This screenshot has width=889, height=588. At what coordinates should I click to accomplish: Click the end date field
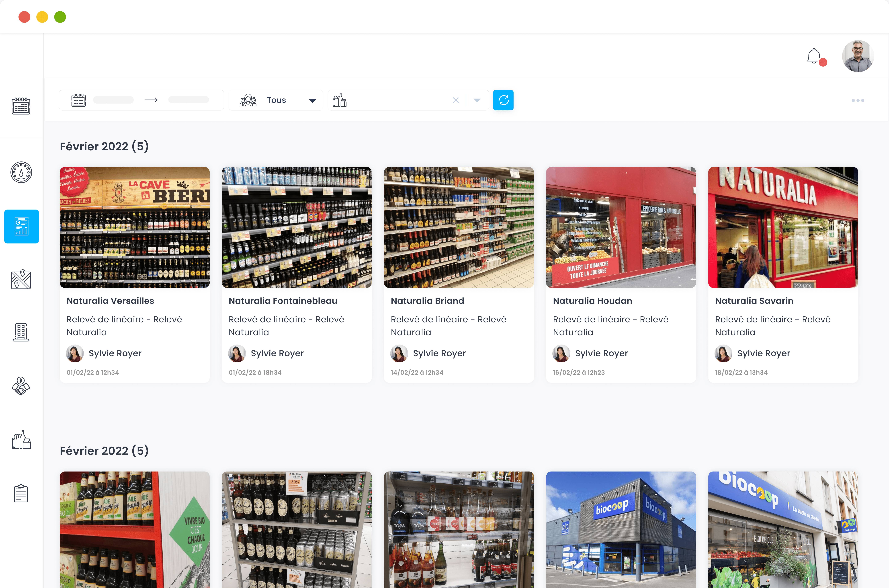(188, 100)
